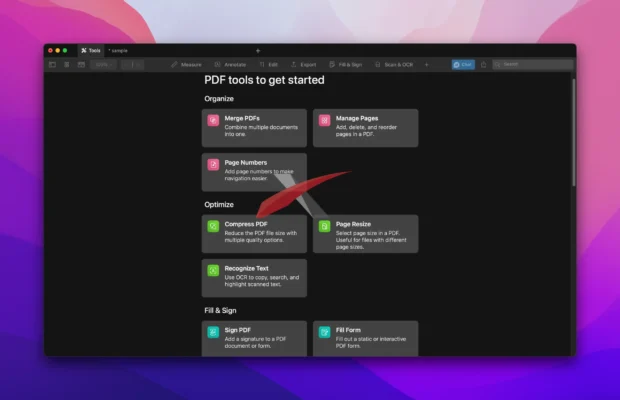Click the green Compress PDF icon
This screenshot has width=620, height=400.
click(x=214, y=226)
